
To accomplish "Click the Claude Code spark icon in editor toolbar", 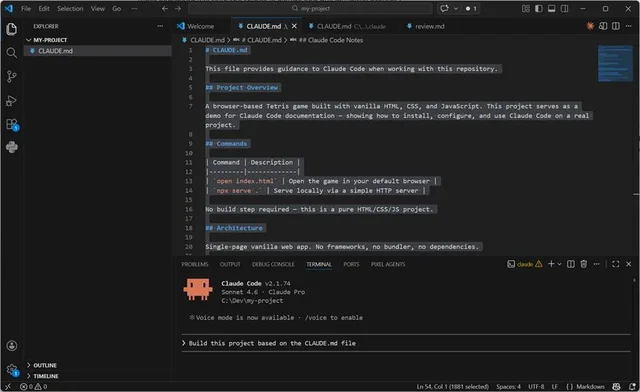I will 590,26.
